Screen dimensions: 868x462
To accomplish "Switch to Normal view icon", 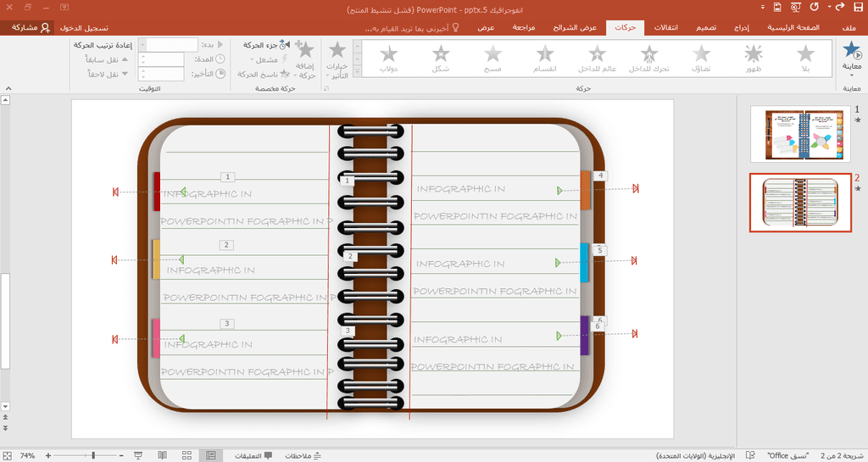I will (x=211, y=455).
